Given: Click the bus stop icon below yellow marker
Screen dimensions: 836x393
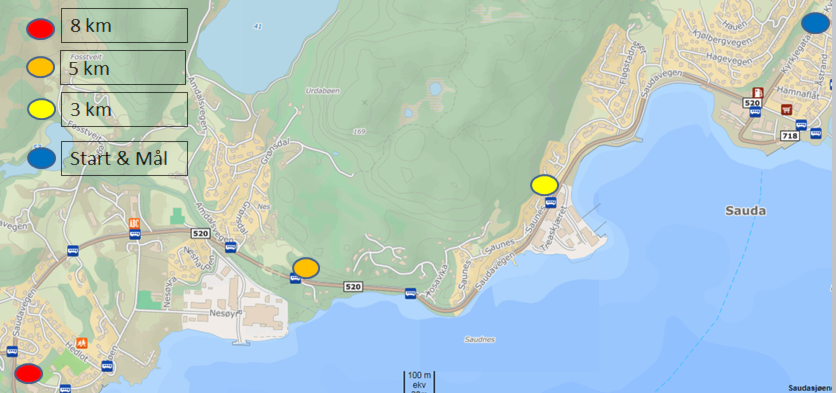Looking at the screenshot, I should coord(551,202).
